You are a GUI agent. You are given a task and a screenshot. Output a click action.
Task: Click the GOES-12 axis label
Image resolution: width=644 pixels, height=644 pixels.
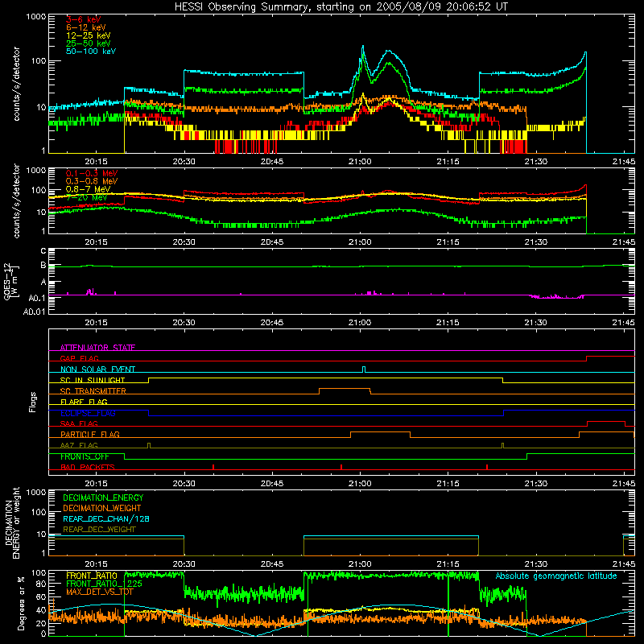pos(11,281)
